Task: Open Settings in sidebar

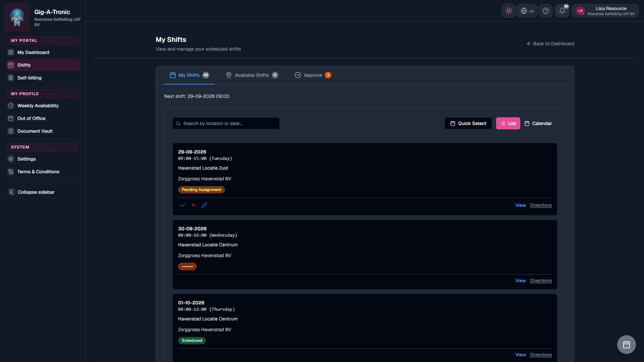Action: 43,159
